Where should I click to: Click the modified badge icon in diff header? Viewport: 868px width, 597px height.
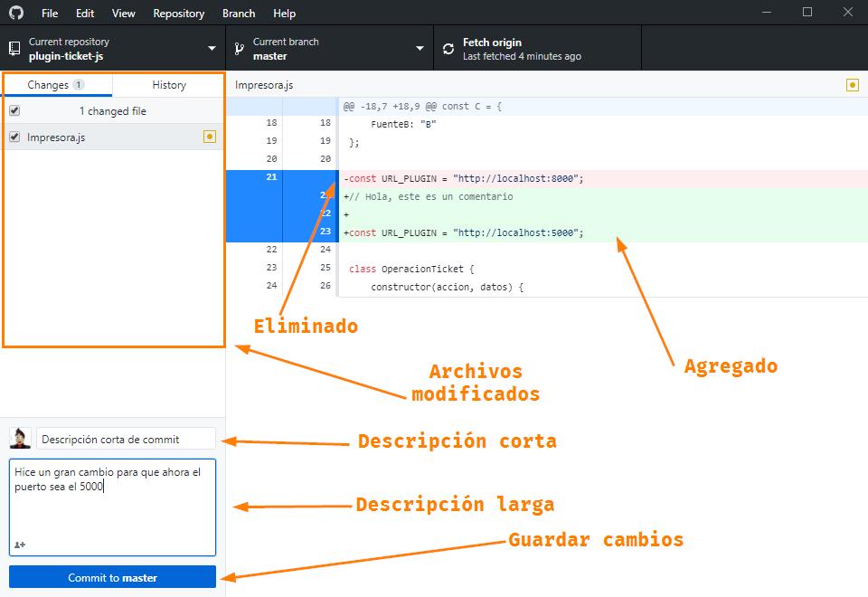click(852, 85)
